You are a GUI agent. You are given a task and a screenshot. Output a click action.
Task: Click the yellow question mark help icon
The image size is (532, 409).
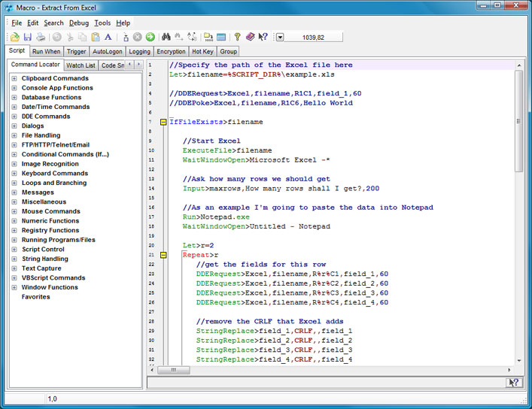(238, 37)
